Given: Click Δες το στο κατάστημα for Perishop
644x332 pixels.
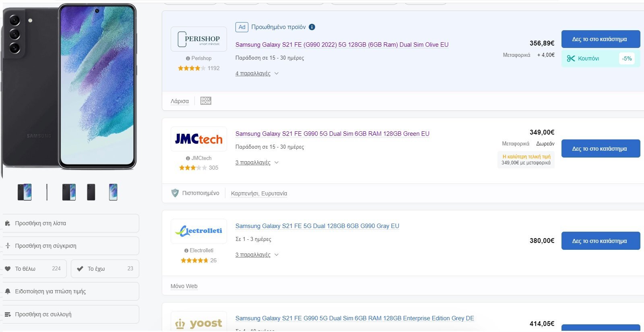Looking at the screenshot, I should pyautogui.click(x=601, y=39).
